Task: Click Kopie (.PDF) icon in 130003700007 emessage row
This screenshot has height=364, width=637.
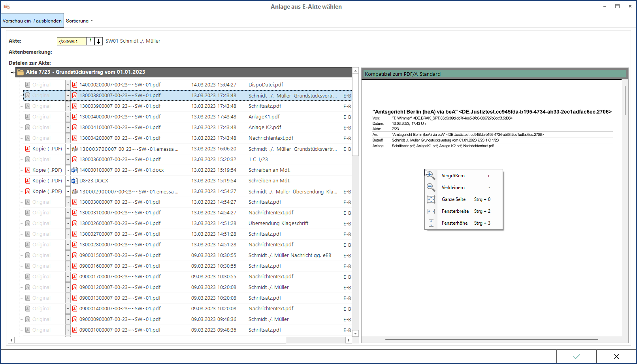Action: pos(28,149)
